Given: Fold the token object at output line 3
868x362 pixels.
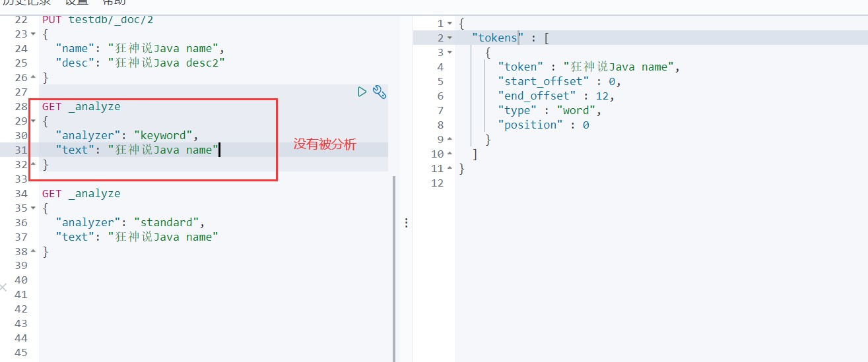Looking at the screenshot, I should coord(450,52).
